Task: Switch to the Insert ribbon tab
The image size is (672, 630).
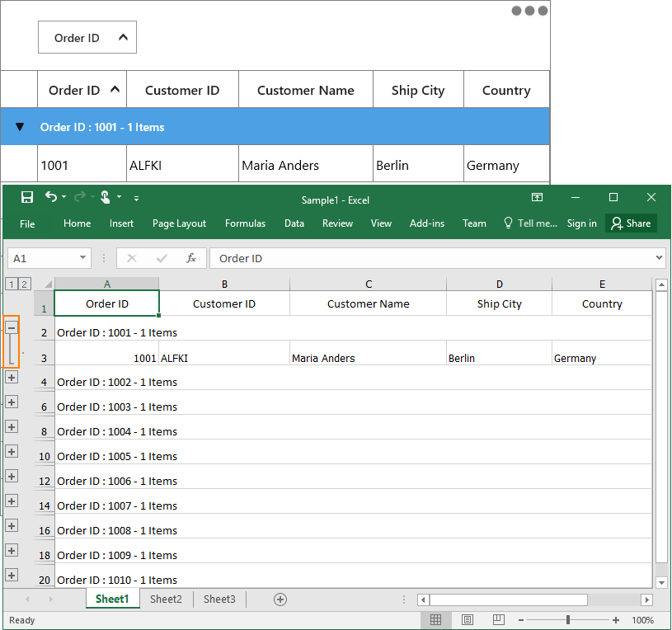Action: (121, 223)
